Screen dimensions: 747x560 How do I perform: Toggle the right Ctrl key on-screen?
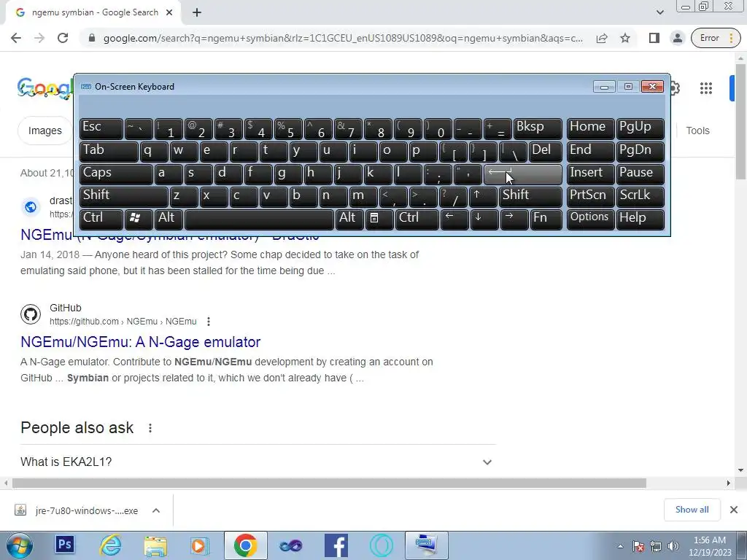pos(417,219)
